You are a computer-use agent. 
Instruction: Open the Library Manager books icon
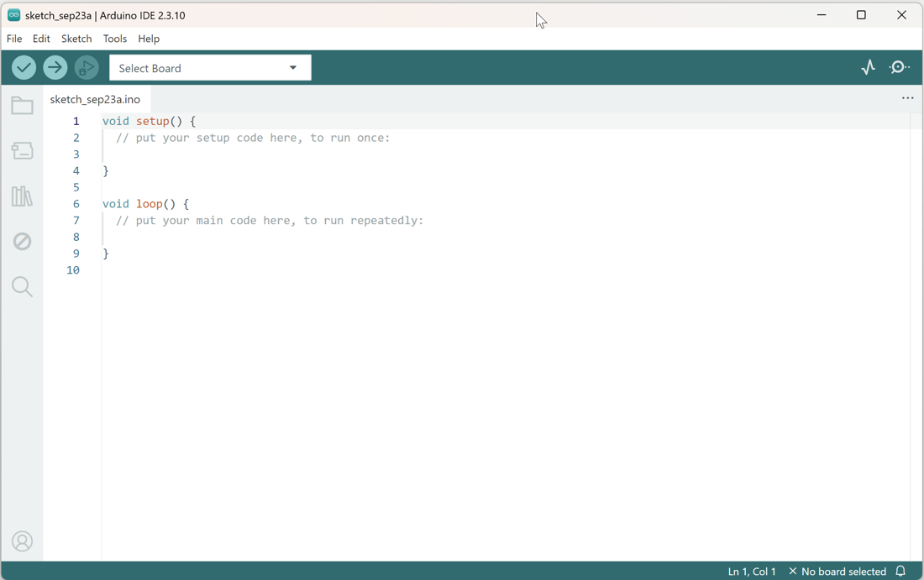(23, 196)
